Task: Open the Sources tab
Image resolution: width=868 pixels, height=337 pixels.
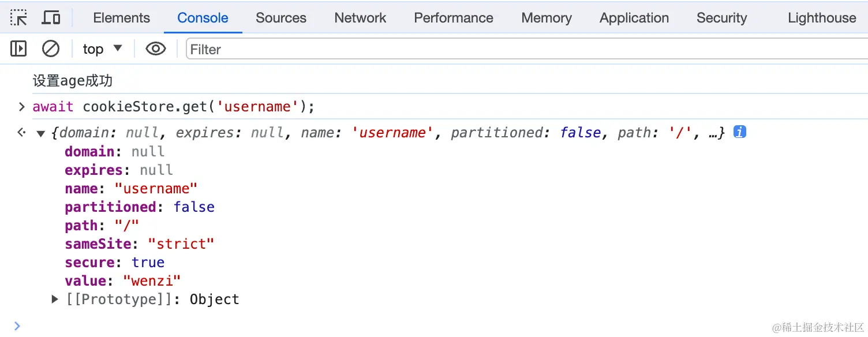Action: (x=281, y=18)
